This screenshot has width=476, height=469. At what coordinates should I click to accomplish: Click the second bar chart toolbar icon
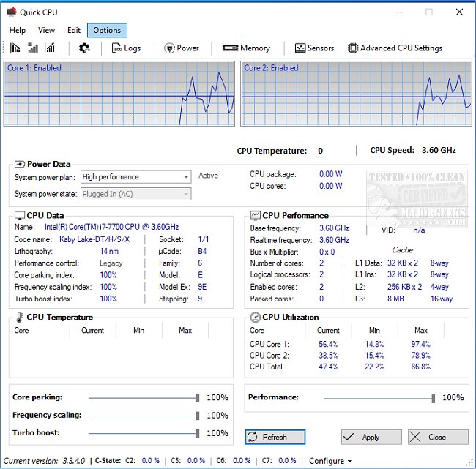coord(33,48)
